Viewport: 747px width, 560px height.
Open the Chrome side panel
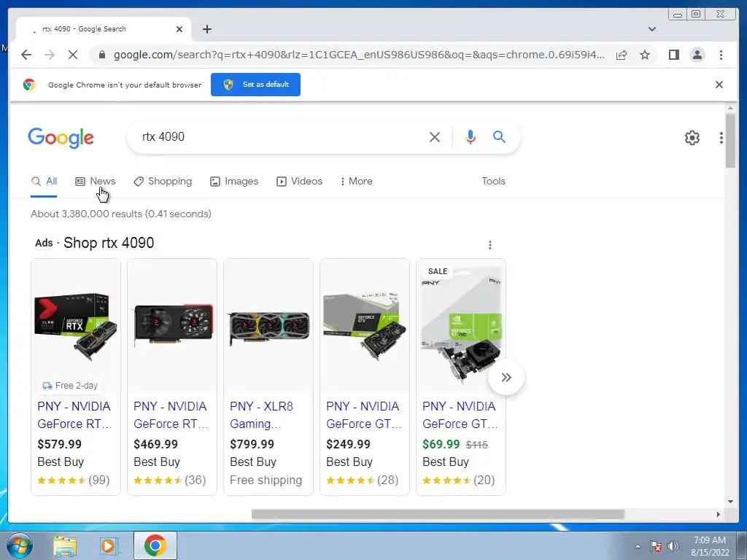click(673, 55)
